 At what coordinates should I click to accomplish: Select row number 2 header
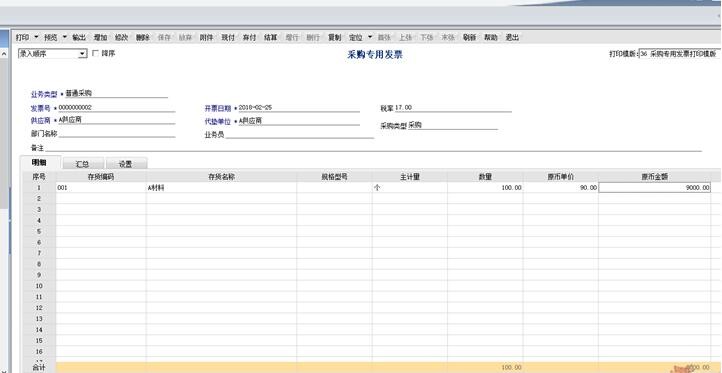point(39,198)
